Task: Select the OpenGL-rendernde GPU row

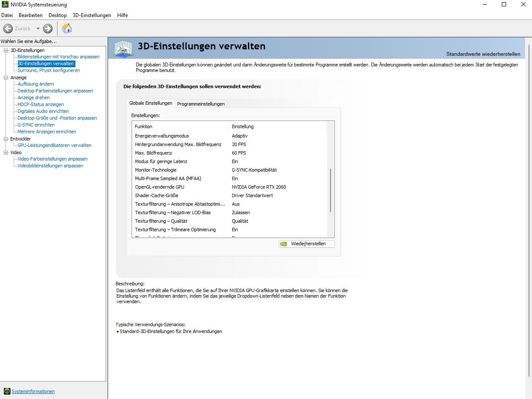Action: pos(229,187)
